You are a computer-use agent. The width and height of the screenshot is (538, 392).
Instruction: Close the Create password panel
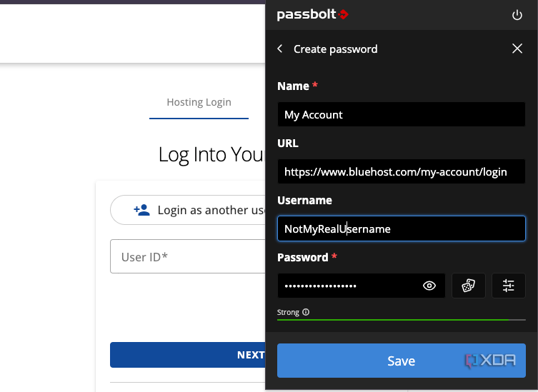pos(517,49)
